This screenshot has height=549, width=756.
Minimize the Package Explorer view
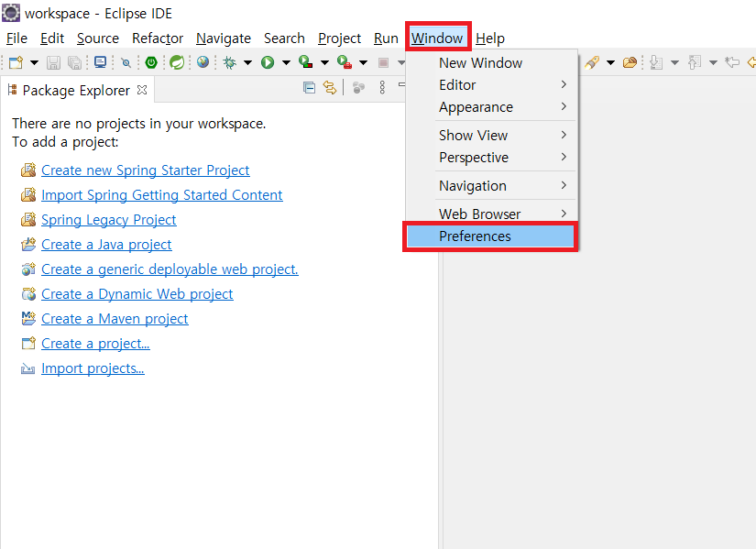(x=401, y=85)
